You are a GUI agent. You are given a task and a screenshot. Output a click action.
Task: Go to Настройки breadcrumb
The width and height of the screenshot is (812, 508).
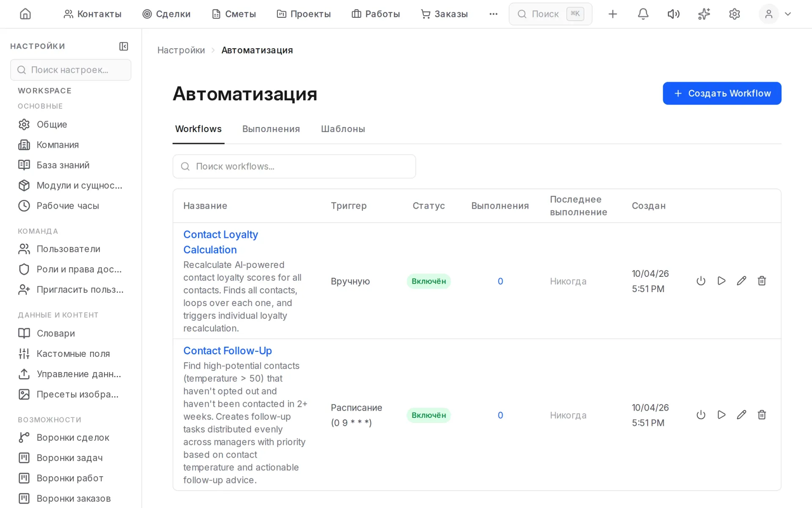point(181,50)
